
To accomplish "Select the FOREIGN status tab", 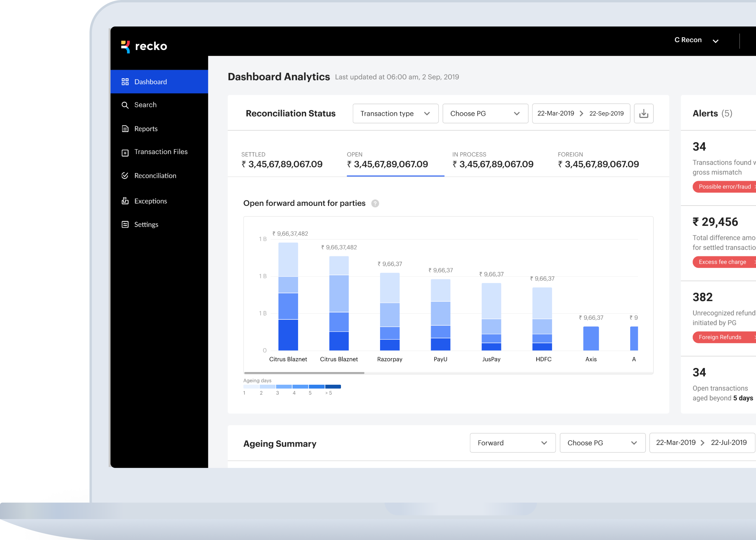I will pyautogui.click(x=598, y=160).
